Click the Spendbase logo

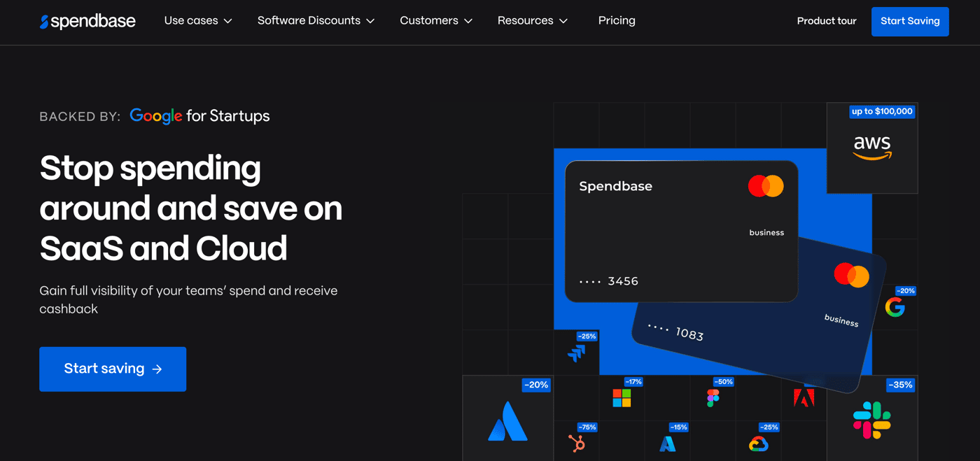87,21
